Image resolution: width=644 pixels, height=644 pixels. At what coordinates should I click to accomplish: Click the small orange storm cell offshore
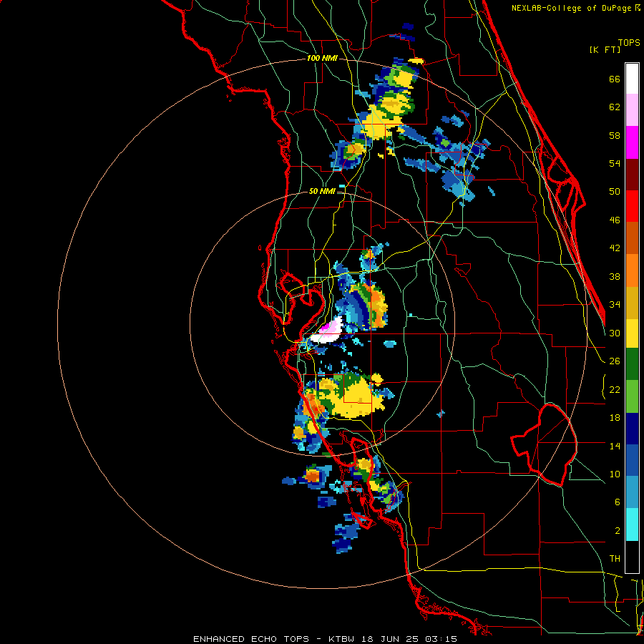(312, 476)
